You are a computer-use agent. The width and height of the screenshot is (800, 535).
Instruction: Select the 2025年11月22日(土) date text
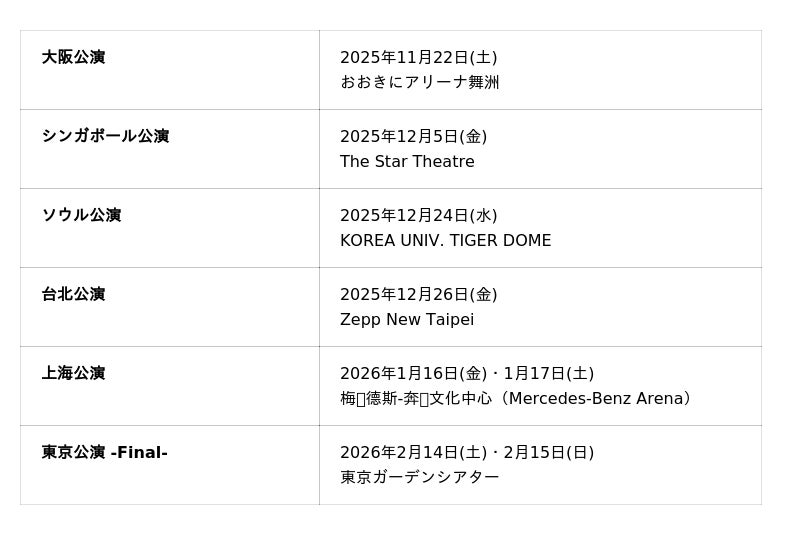(x=418, y=58)
